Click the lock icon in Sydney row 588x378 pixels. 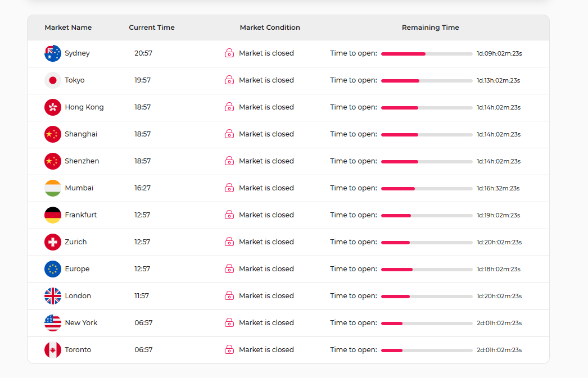pyautogui.click(x=229, y=53)
